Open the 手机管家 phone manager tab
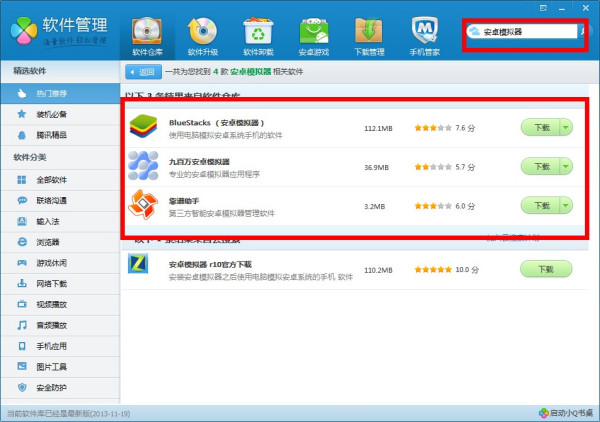The width and height of the screenshot is (600, 422). (425, 37)
